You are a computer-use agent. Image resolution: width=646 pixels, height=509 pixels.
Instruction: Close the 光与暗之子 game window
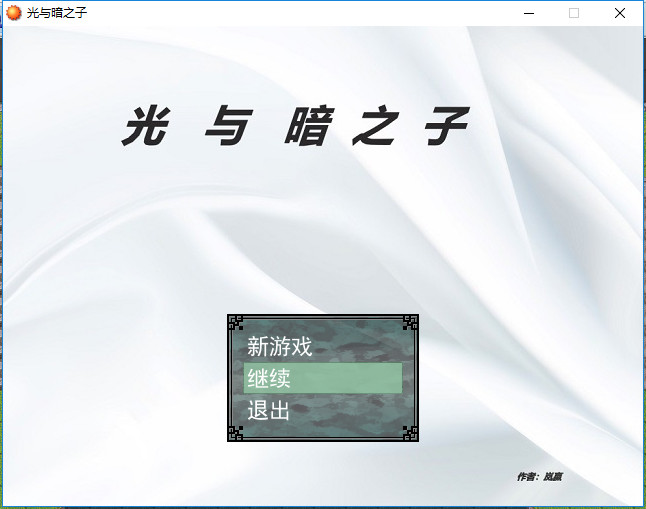tap(620, 13)
